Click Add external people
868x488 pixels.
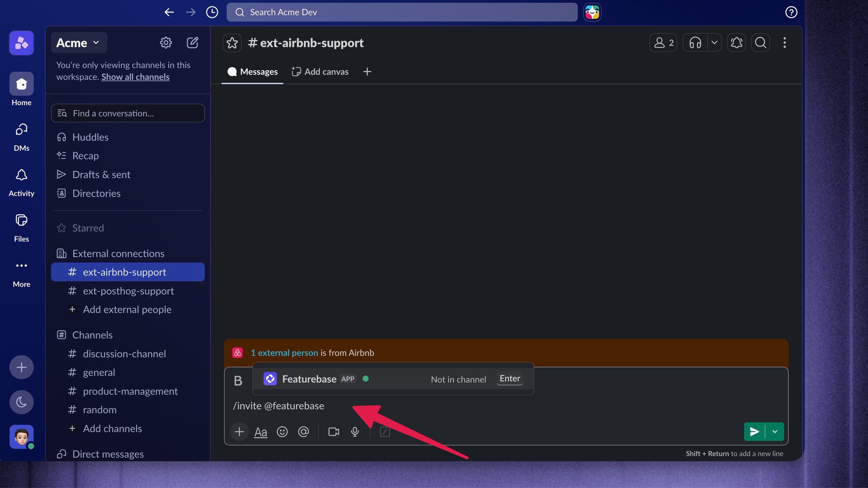[x=128, y=310]
